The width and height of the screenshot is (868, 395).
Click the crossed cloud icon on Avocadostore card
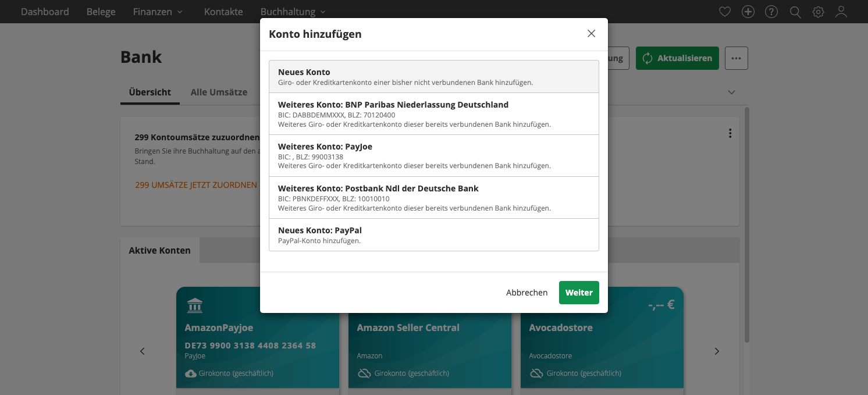point(536,373)
